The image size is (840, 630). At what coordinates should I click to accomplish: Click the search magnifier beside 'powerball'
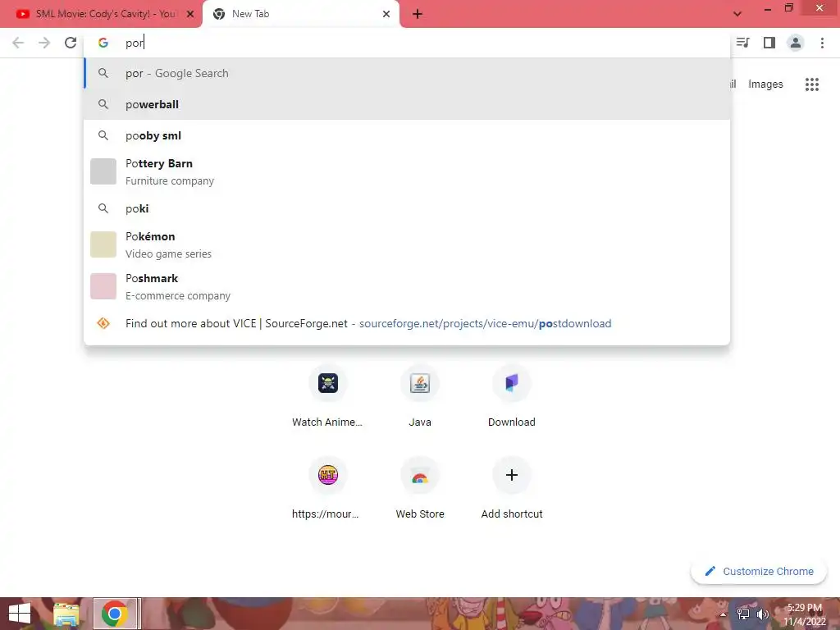(103, 104)
